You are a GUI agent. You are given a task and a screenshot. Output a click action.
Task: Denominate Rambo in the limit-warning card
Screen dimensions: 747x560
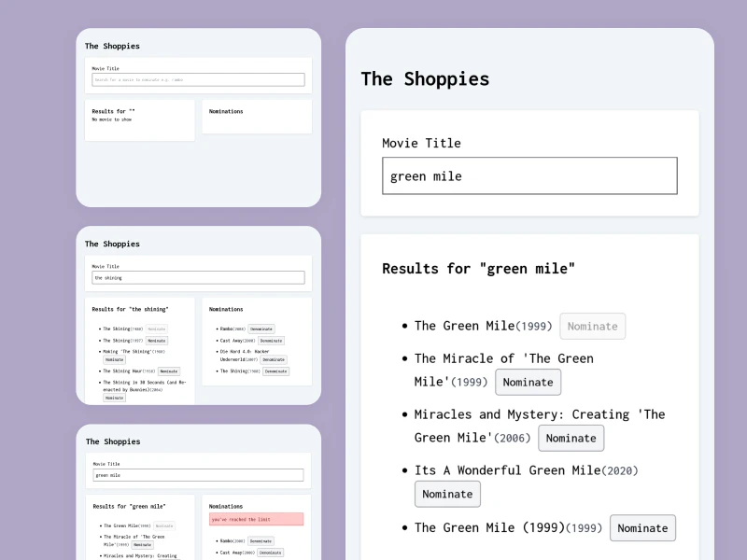click(261, 541)
